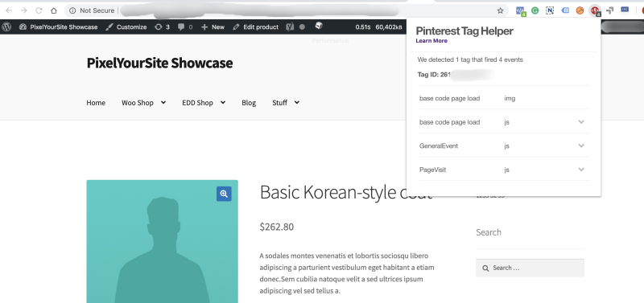Click the PixelYourSite Showcase site title
This screenshot has height=303, width=644.
159,63
